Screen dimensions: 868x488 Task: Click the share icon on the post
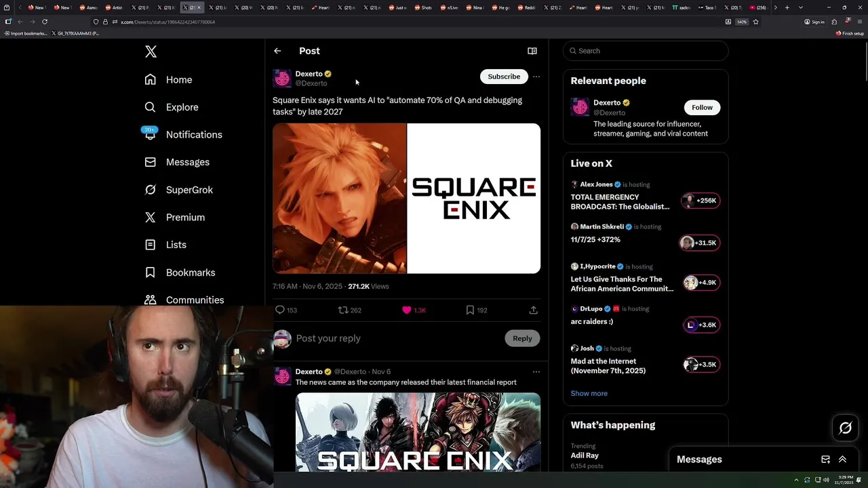pos(534,310)
